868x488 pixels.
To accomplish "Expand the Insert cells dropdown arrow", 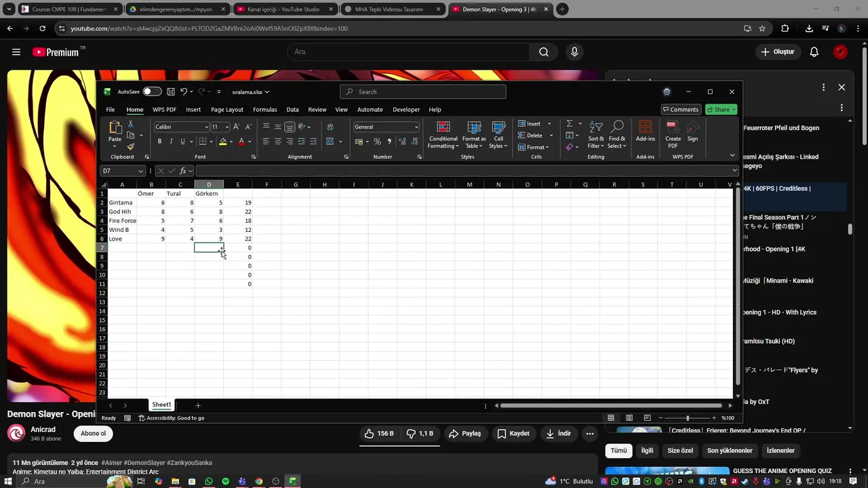I will tap(549, 124).
